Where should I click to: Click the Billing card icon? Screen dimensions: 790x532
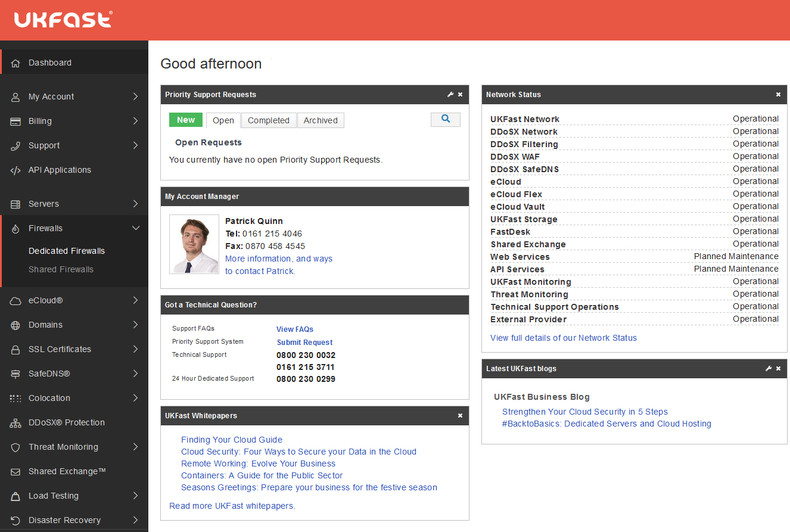point(16,122)
